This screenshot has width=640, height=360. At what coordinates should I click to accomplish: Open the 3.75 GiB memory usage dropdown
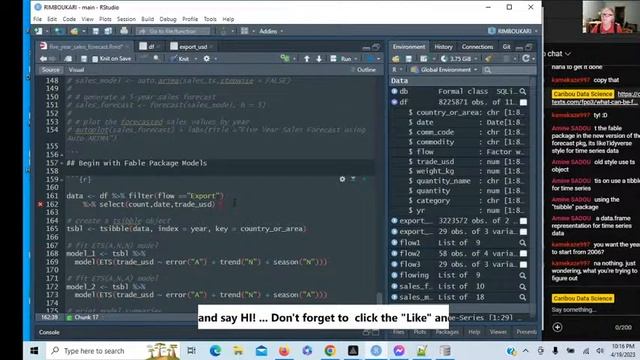459,59
